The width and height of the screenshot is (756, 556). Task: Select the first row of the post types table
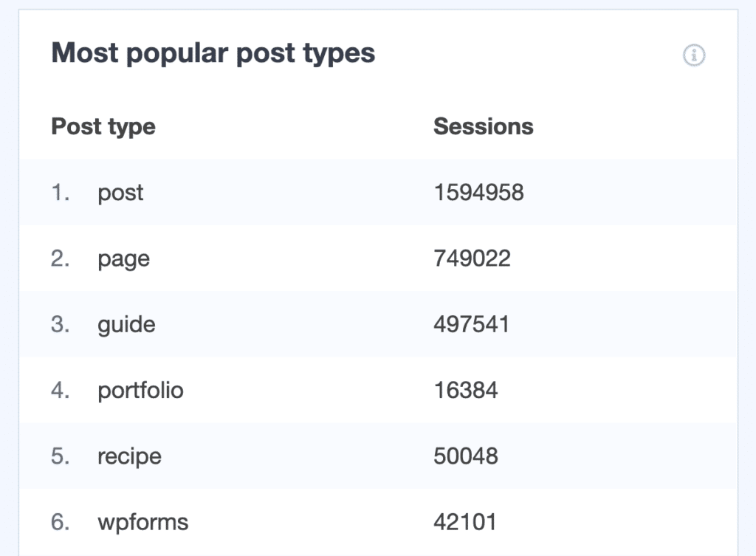(x=295, y=193)
